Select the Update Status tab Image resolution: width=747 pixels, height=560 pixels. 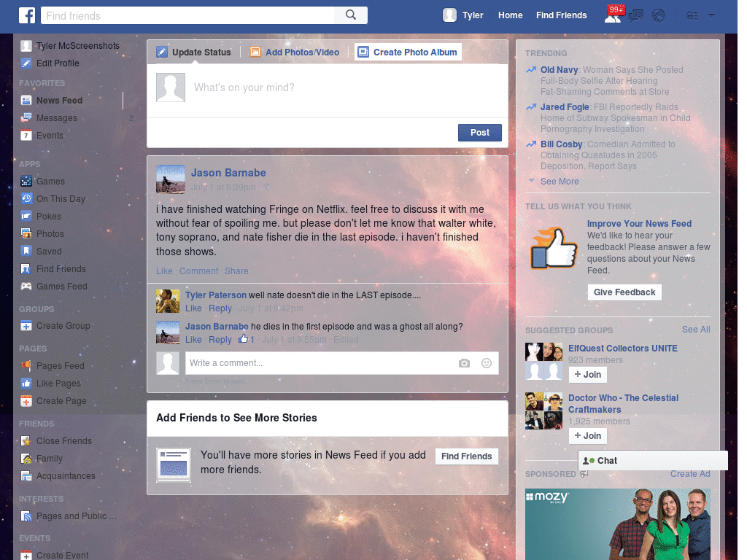[x=194, y=52]
